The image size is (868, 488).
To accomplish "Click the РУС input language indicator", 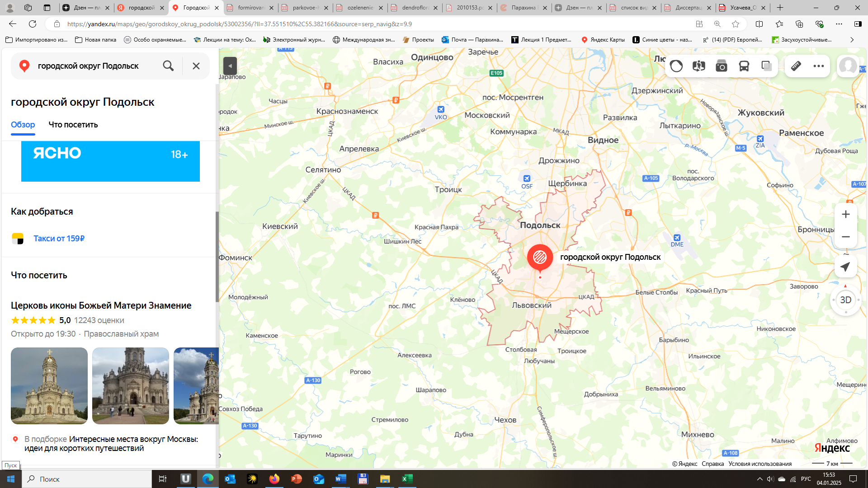I will click(806, 479).
